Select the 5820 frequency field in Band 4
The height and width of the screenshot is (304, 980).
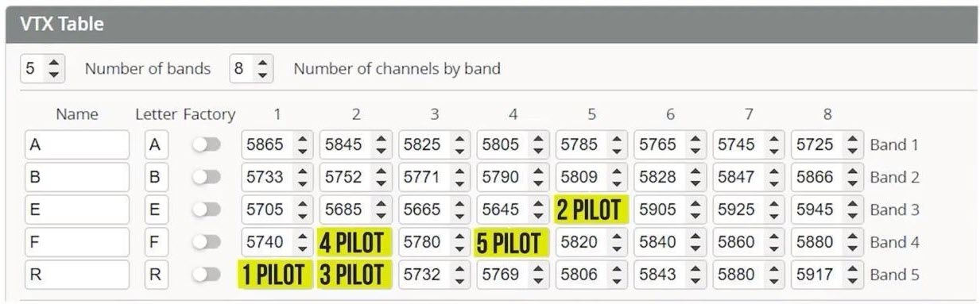point(591,242)
